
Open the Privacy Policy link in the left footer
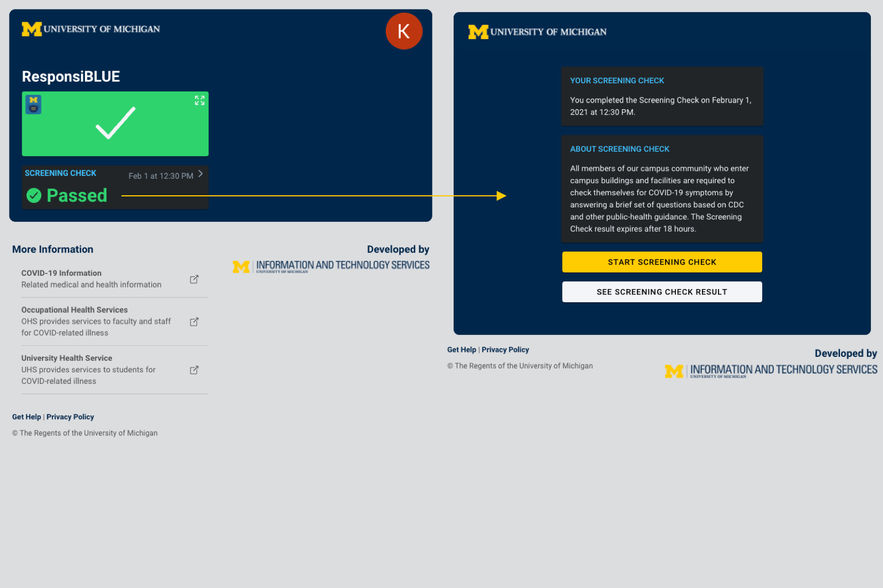pos(70,417)
